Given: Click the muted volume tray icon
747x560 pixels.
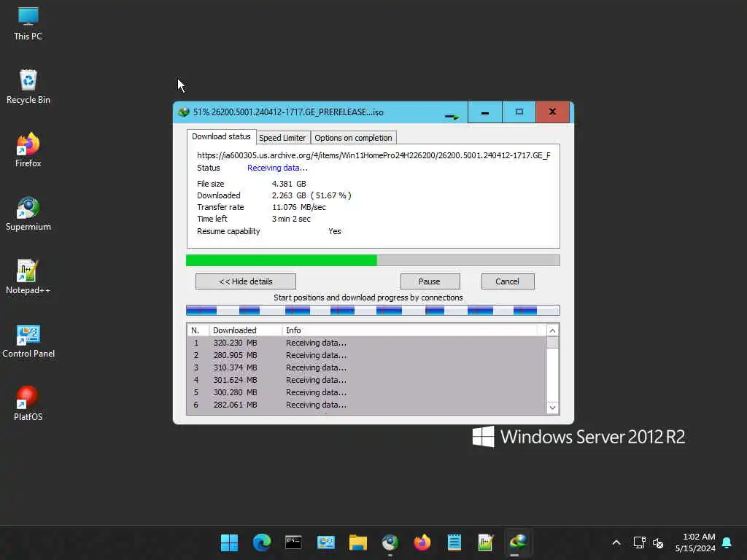Looking at the screenshot, I should click(x=658, y=542).
